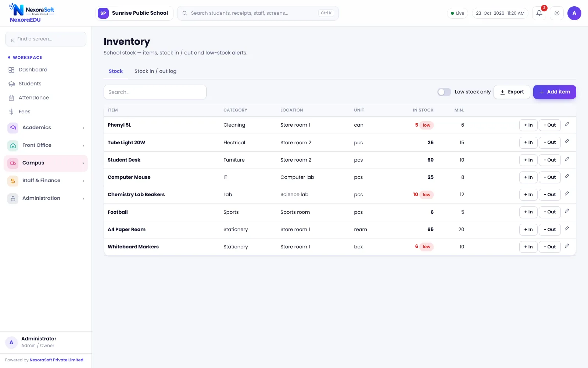588x368 pixels.
Task: Open the notifications bell
Action: click(539, 13)
